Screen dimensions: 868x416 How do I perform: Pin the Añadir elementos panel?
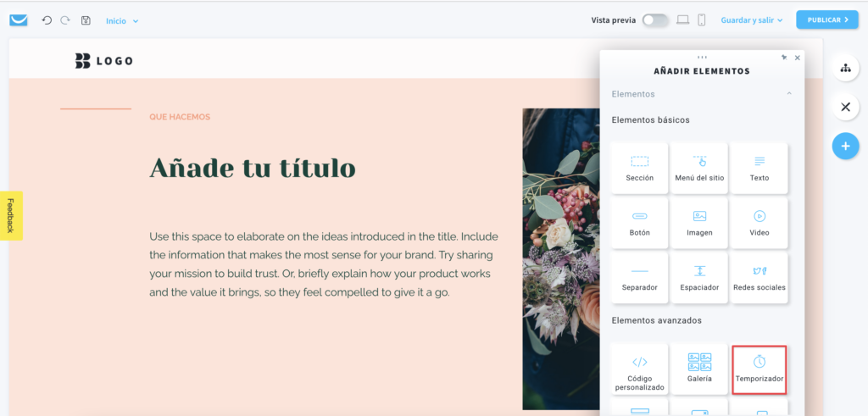(x=784, y=58)
